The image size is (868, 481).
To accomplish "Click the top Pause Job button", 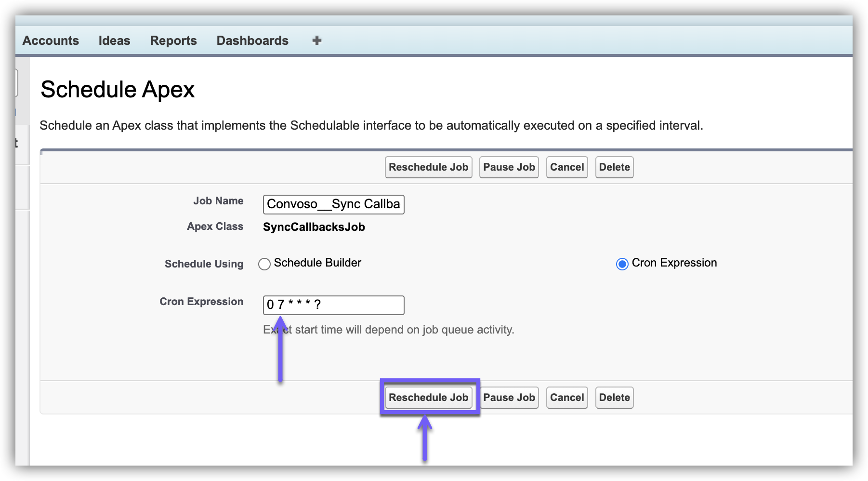I will (509, 167).
